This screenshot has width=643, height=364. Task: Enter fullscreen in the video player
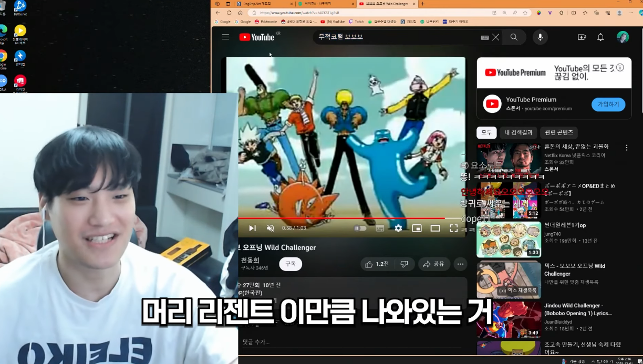454,228
